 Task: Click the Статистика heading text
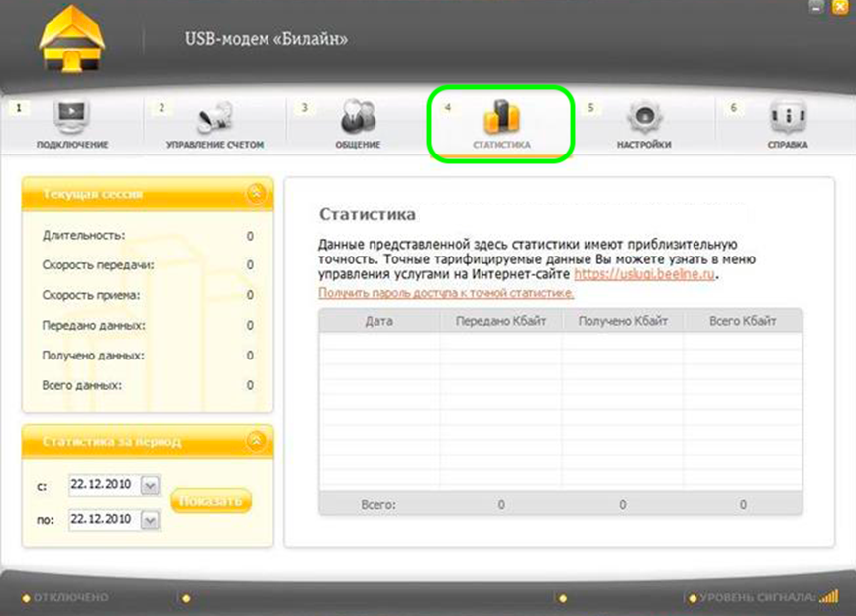click(x=367, y=214)
